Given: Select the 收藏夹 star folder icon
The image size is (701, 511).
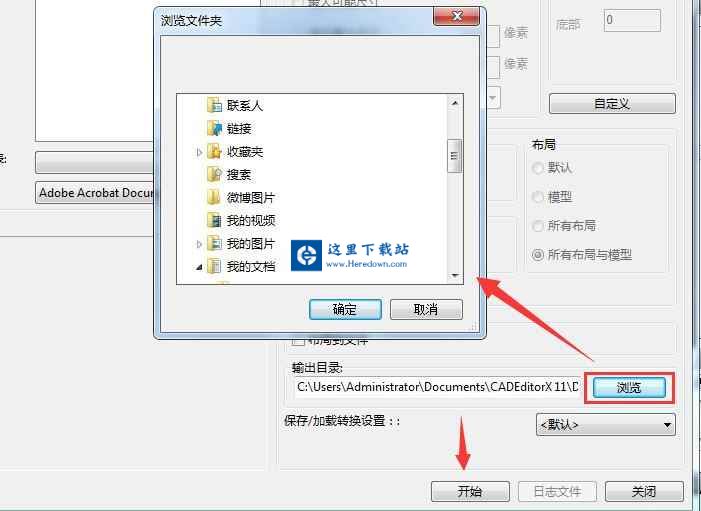Looking at the screenshot, I should (214, 152).
